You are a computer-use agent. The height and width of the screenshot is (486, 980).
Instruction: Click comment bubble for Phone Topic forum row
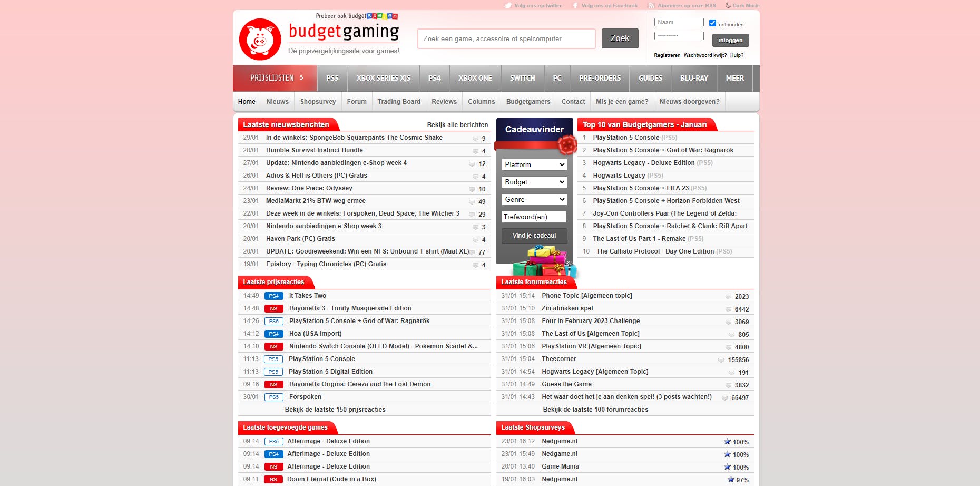[729, 297]
